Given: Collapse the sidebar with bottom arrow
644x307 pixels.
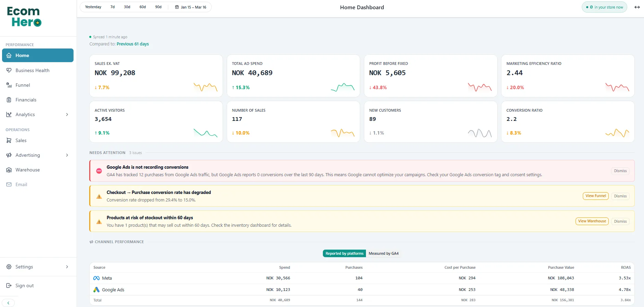Looking at the screenshot, I should (x=8, y=303).
